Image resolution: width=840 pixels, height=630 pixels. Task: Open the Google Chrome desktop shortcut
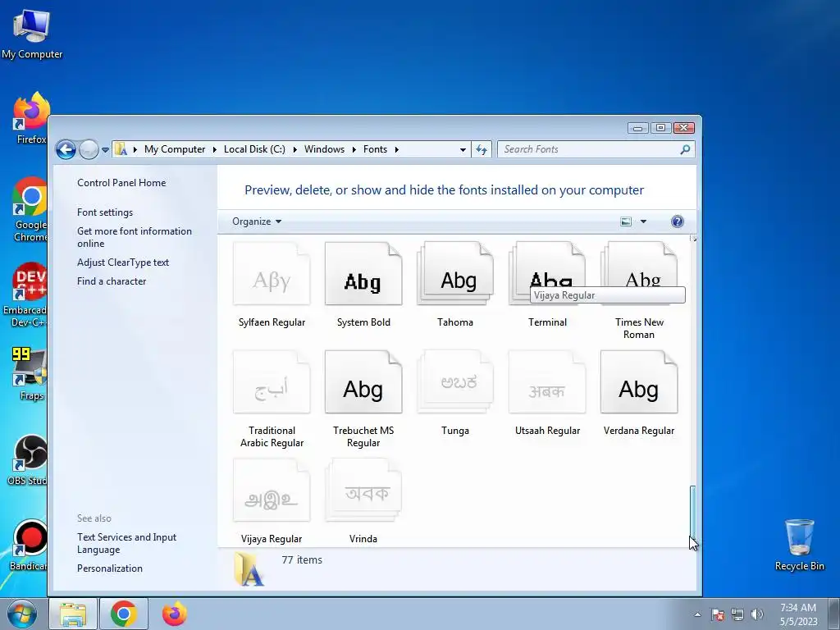click(x=30, y=209)
